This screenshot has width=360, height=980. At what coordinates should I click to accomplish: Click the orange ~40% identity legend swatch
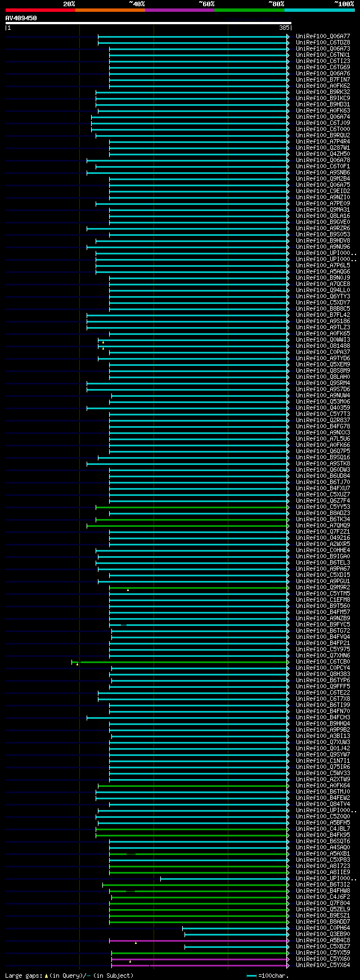(x=110, y=10)
